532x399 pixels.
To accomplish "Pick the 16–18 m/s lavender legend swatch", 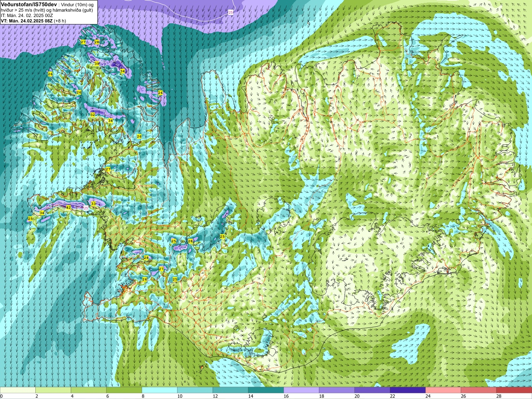I will pyautogui.click(x=301, y=390).
